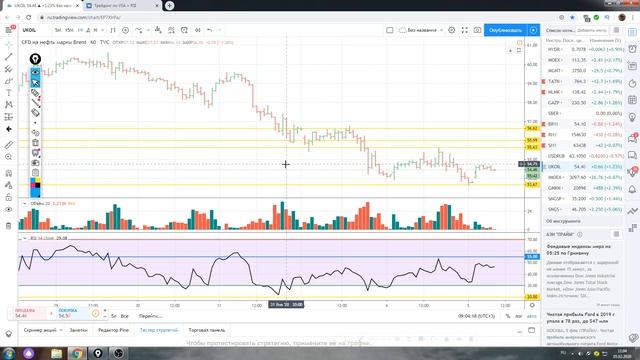The height and width of the screenshot is (360, 640).
Task: Switch to the Pine Editor tab
Action: click(x=113, y=330)
